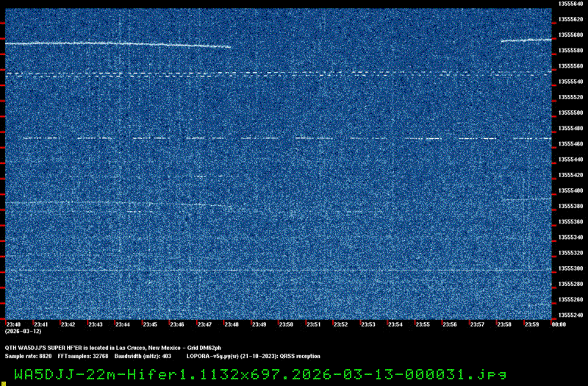
Task: Click the (2026-03-12) date text
Action: 24,332
